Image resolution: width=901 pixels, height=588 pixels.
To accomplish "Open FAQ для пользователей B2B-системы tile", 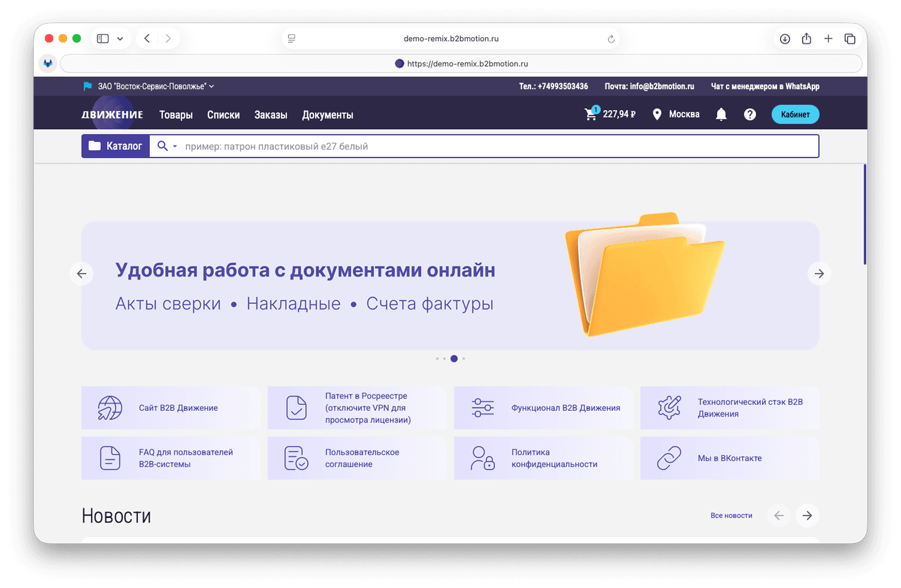I will tap(170, 458).
